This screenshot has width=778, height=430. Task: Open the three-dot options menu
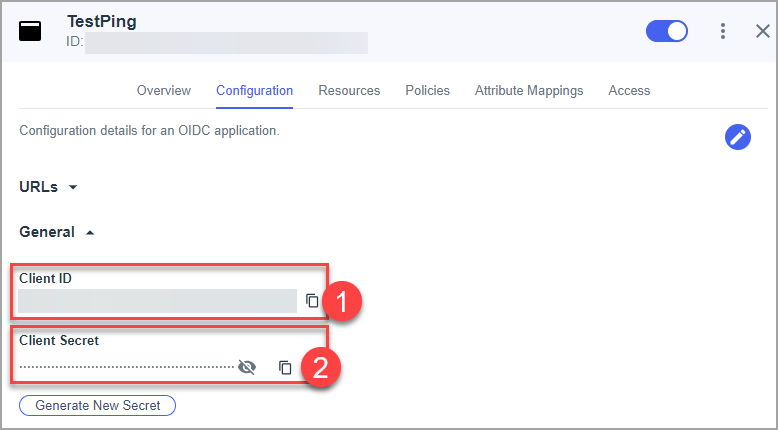tap(723, 31)
